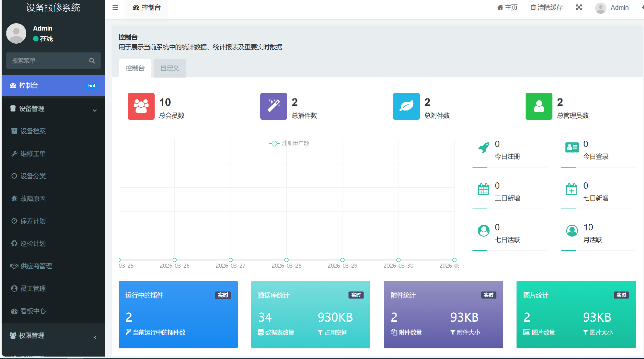Switch to the 自定义 tab

(170, 68)
